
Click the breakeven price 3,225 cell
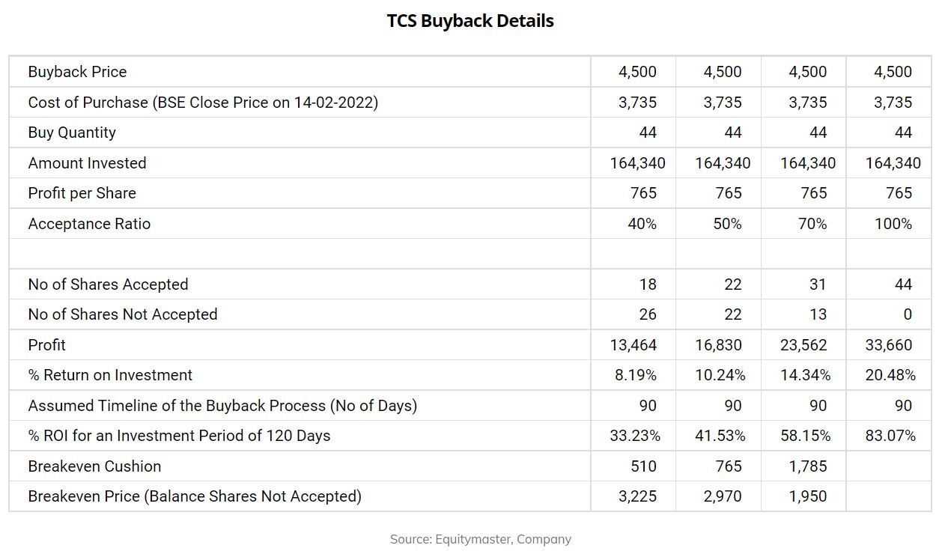[637, 496]
